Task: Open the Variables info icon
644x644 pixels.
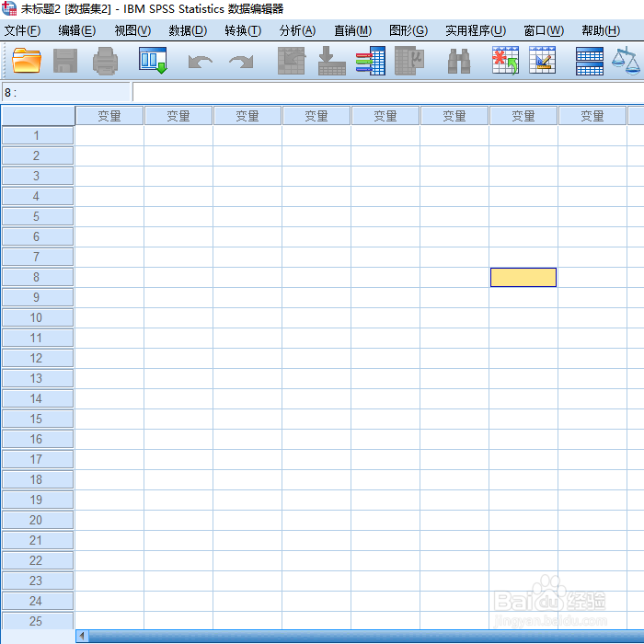Action: pyautogui.click(x=371, y=61)
